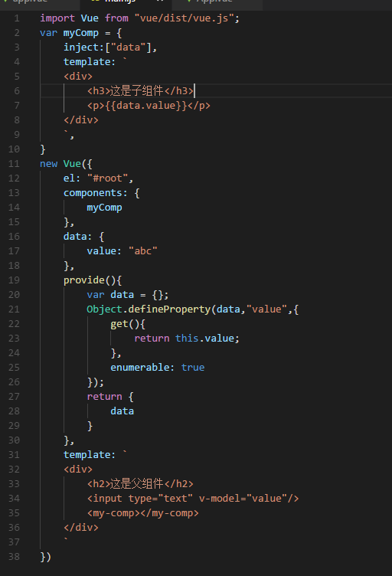Click the components property name

click(93, 193)
